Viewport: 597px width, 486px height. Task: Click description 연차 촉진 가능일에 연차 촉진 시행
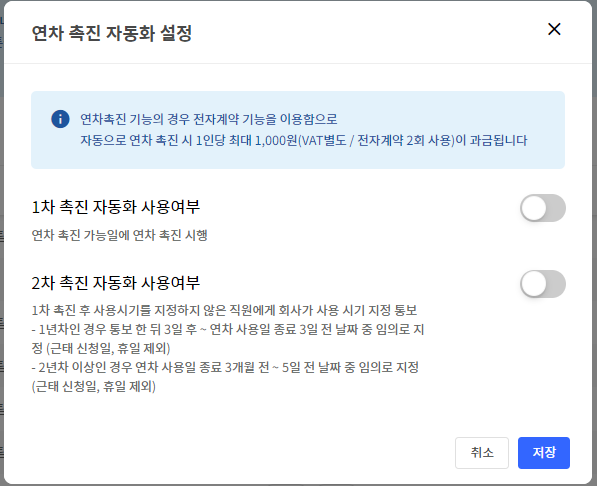point(120,235)
